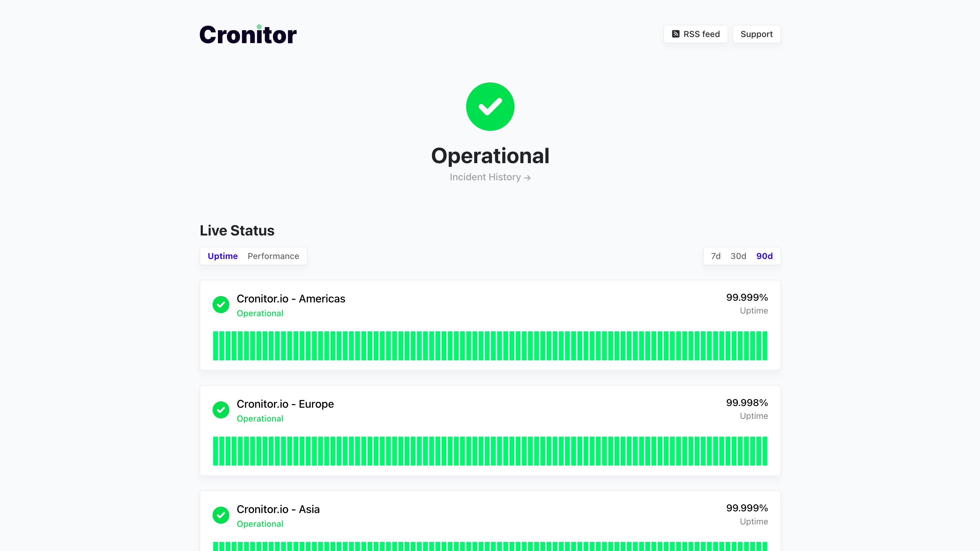
Task: Open the Incident History page
Action: click(485, 177)
